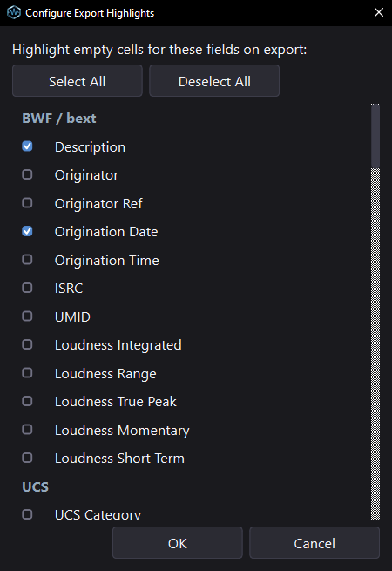
Task: Click the UCS Category label text
Action: tap(98, 514)
